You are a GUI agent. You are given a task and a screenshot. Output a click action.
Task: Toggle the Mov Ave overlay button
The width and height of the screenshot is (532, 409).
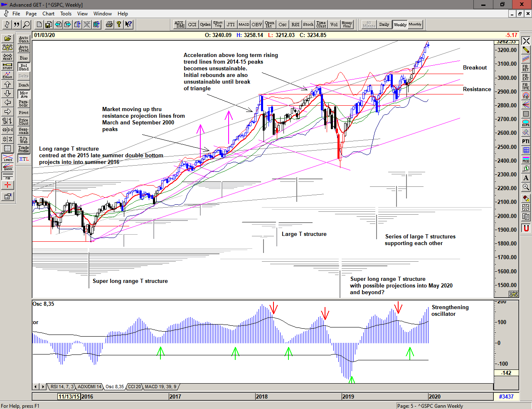[x=24, y=94]
